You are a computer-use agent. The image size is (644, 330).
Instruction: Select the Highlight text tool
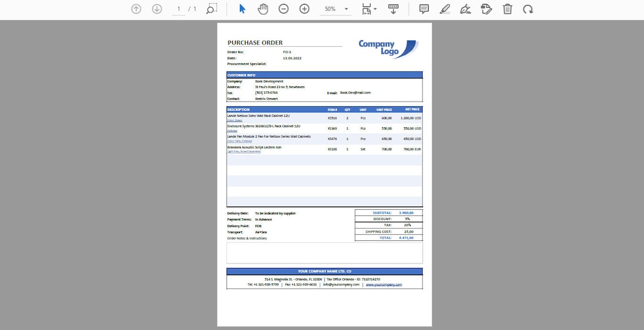tap(445, 9)
